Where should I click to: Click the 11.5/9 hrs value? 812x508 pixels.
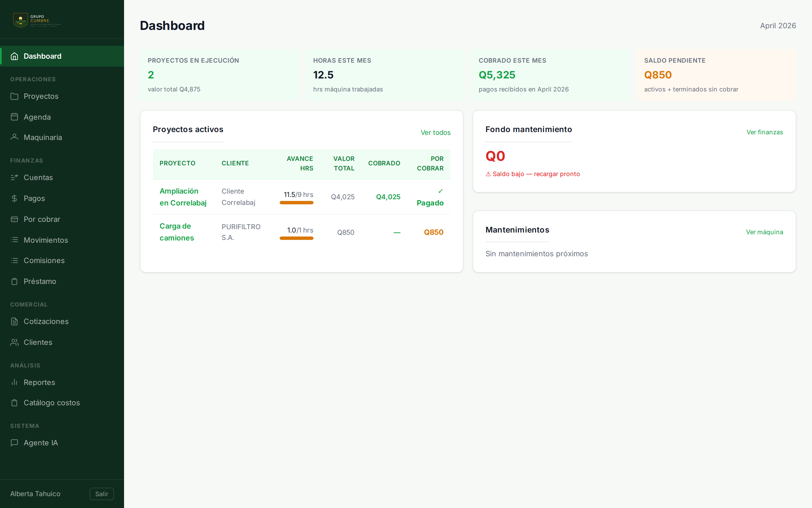coord(298,194)
